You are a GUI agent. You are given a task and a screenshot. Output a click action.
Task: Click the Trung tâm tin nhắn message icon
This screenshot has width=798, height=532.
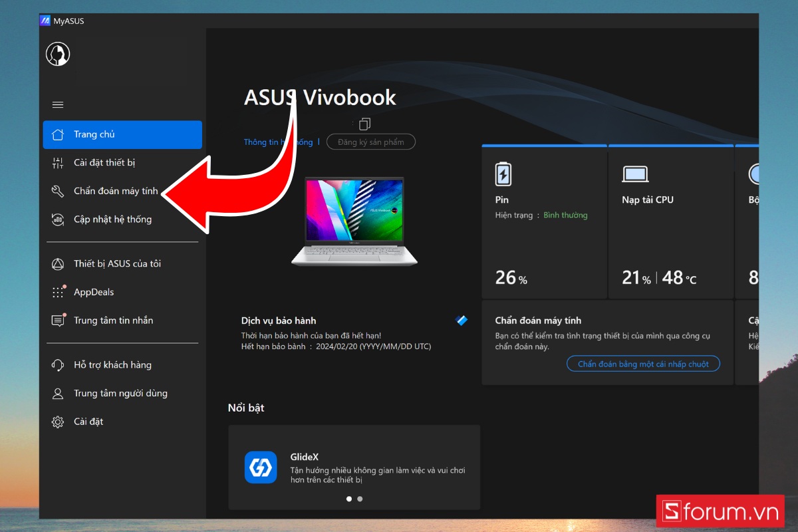pos(58,321)
